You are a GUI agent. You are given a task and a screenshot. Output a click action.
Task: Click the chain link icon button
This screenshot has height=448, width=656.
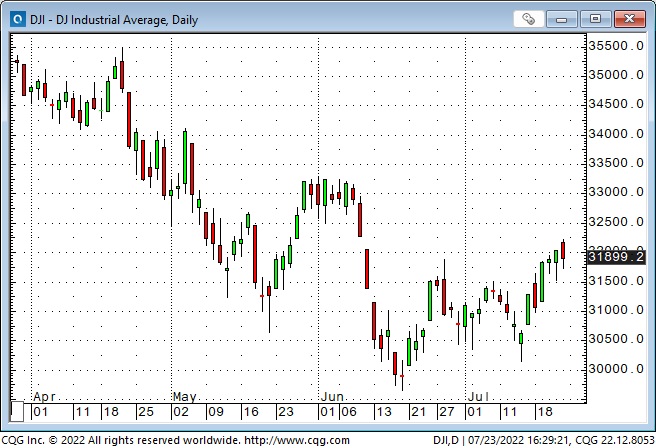tap(528, 19)
